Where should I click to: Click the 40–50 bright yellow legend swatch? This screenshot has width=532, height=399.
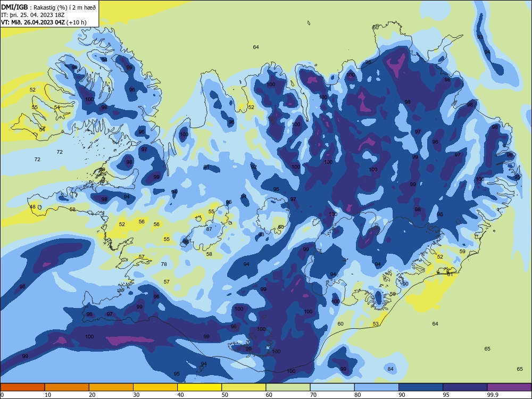coord(199,387)
